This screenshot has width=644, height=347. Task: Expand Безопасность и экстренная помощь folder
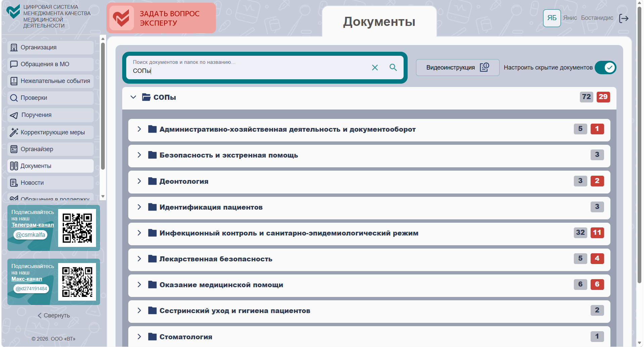click(139, 155)
